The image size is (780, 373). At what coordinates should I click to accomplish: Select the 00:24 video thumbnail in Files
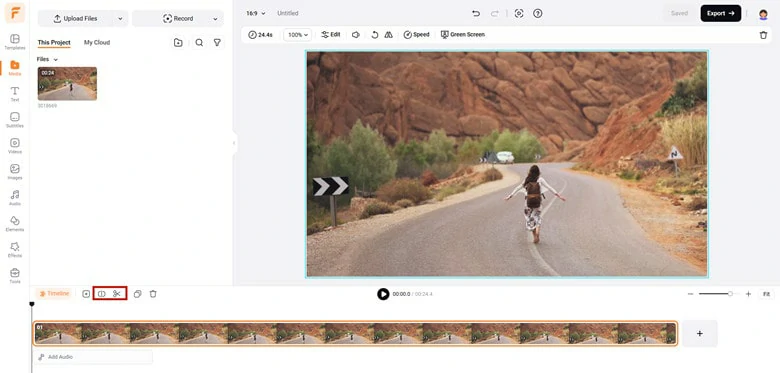[67, 84]
